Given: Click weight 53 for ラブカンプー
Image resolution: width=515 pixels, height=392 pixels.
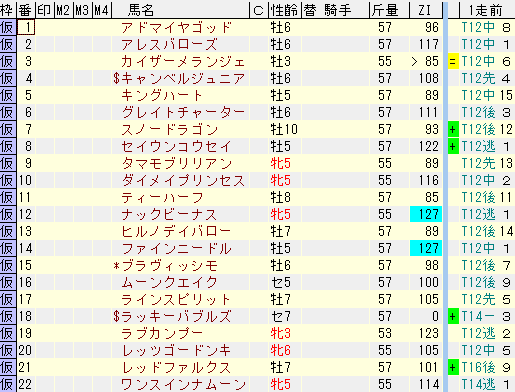Looking at the screenshot, I should click(385, 333).
